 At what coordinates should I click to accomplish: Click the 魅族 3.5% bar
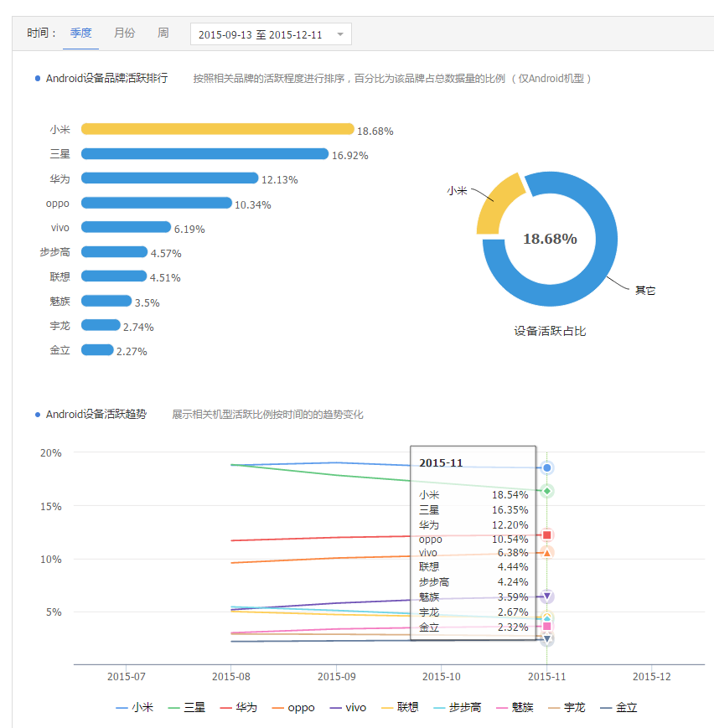click(x=106, y=301)
